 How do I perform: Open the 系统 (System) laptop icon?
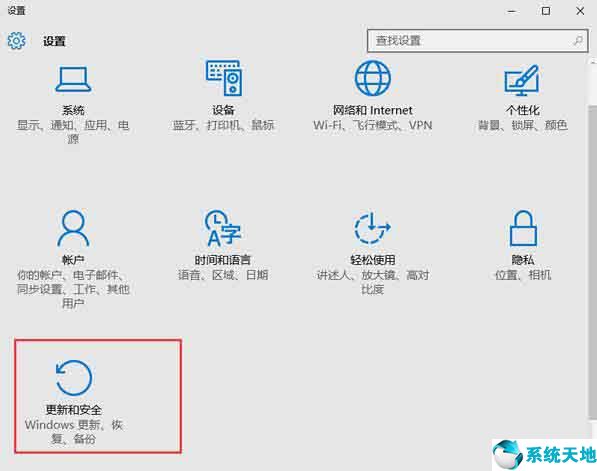tap(73, 80)
